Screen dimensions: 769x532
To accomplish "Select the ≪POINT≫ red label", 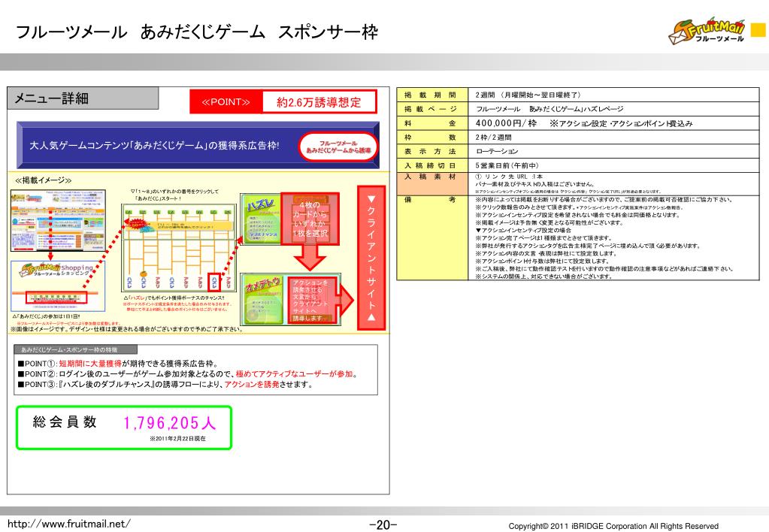I will [x=226, y=102].
